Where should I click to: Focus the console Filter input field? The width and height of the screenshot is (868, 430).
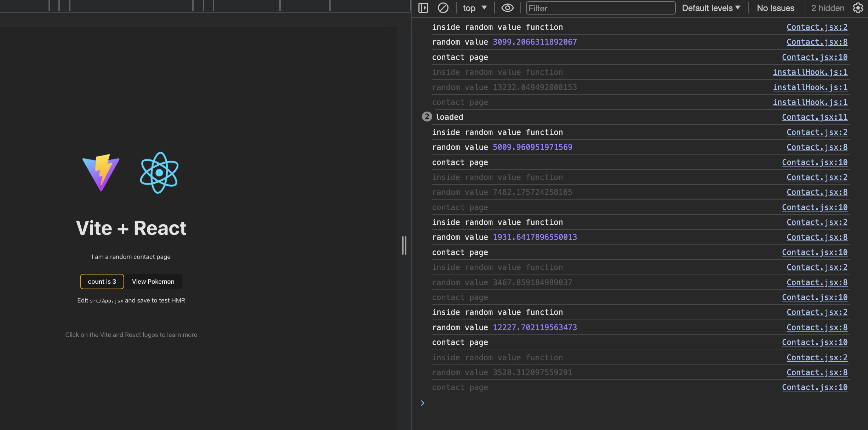pyautogui.click(x=600, y=8)
